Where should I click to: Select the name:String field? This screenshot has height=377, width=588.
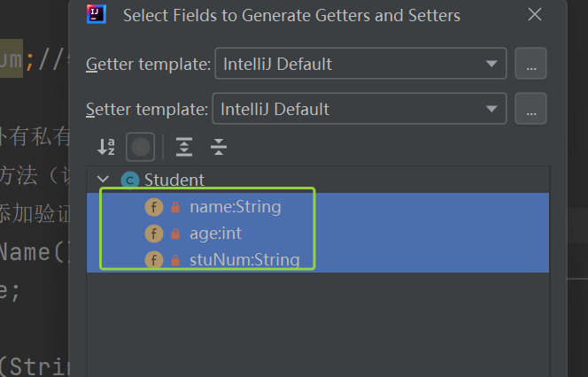coord(318,207)
